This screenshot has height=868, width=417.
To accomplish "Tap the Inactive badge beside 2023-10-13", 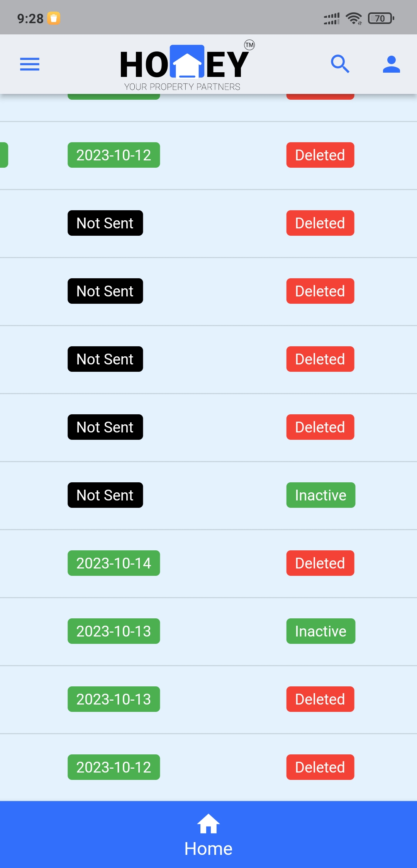I will click(x=320, y=631).
